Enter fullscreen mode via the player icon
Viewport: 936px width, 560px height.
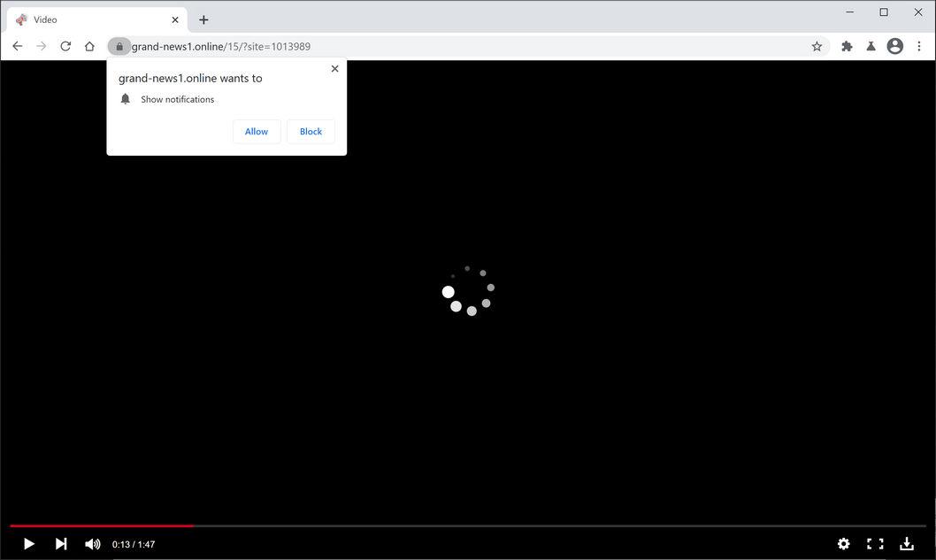click(875, 544)
